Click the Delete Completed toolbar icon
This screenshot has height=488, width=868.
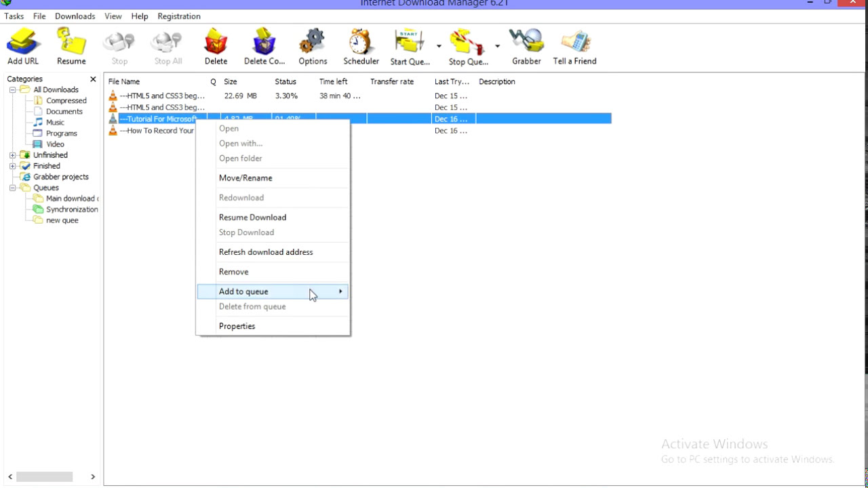(x=264, y=47)
